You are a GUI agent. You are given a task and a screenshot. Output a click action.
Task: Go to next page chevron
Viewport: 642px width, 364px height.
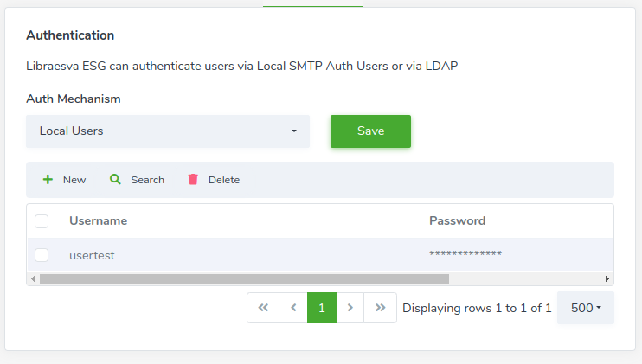tap(350, 308)
